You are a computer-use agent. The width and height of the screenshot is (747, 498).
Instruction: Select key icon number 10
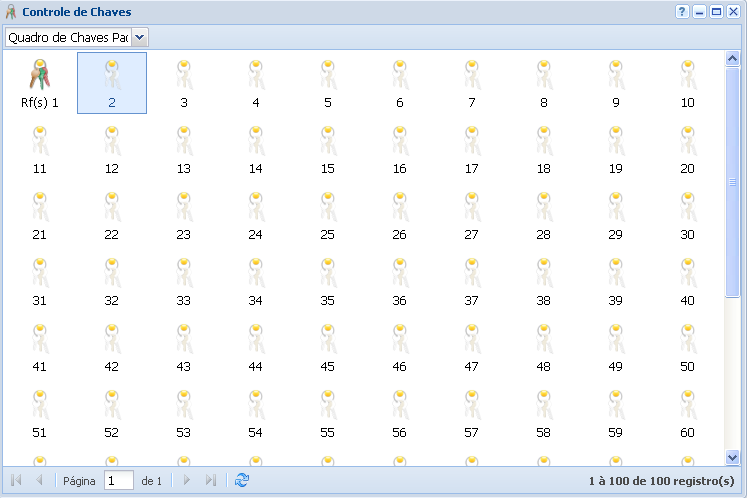(687, 76)
